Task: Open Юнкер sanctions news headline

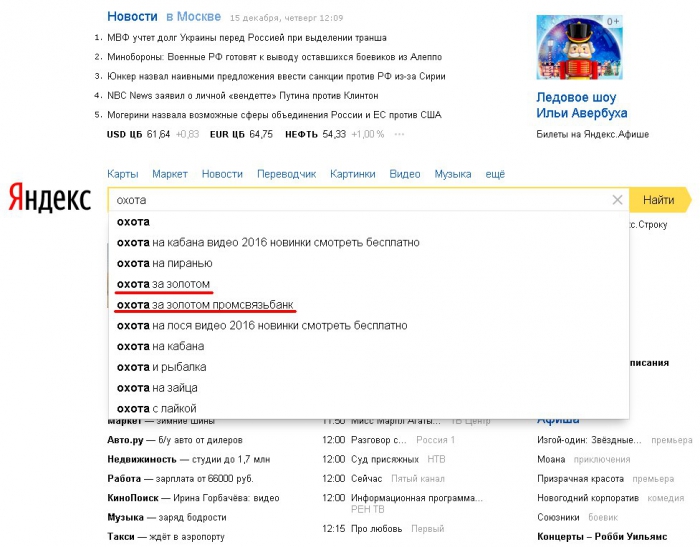Action: pyautogui.click(x=276, y=76)
